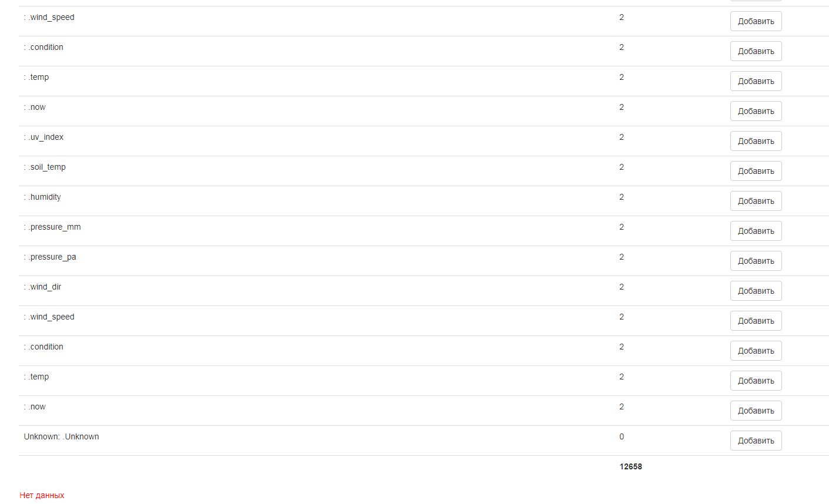This screenshot has width=829, height=504.
Task: Add the .humidity entry
Action: (756, 201)
